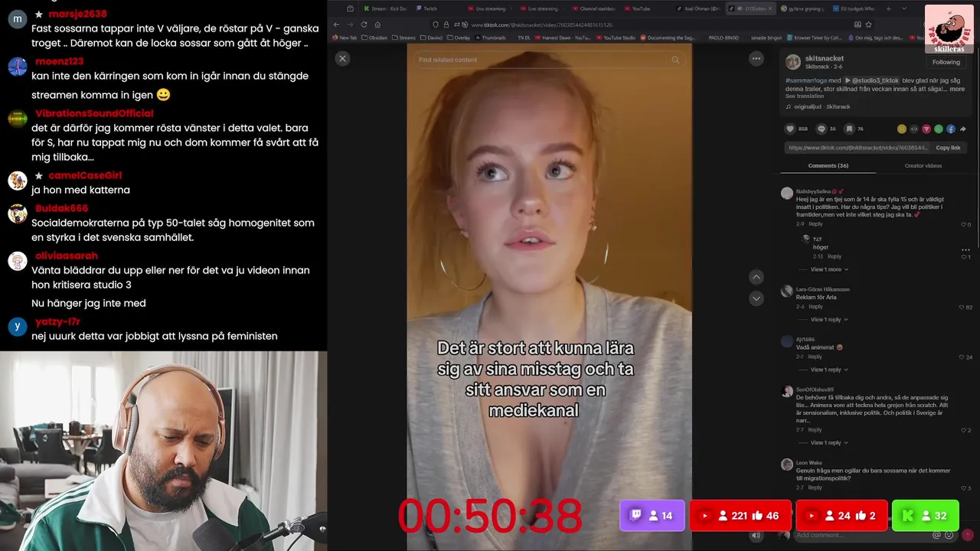Expand 'View 1 reply' under SonOfOlshev89

pyautogui.click(x=829, y=442)
